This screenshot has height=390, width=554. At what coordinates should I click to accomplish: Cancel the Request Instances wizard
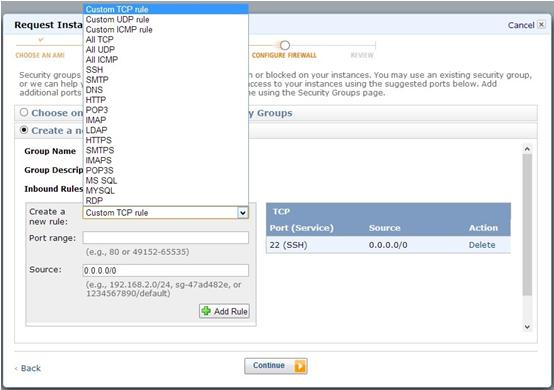[x=521, y=25]
